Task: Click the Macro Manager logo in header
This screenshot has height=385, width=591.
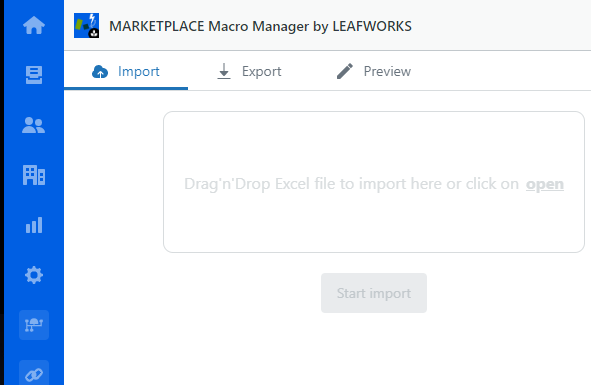Action: (x=86, y=26)
